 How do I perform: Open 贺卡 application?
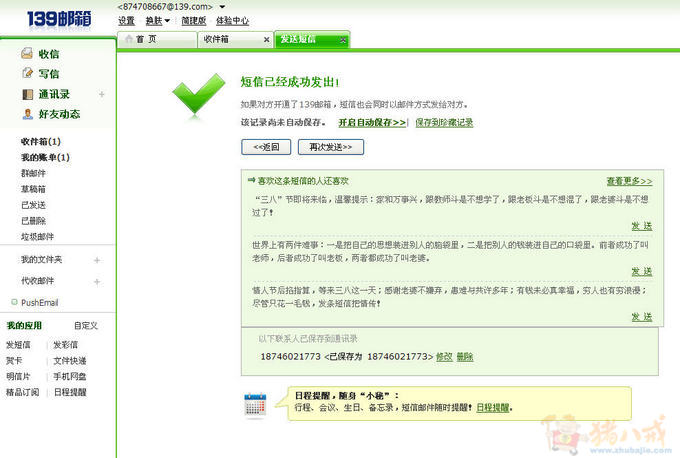14,360
